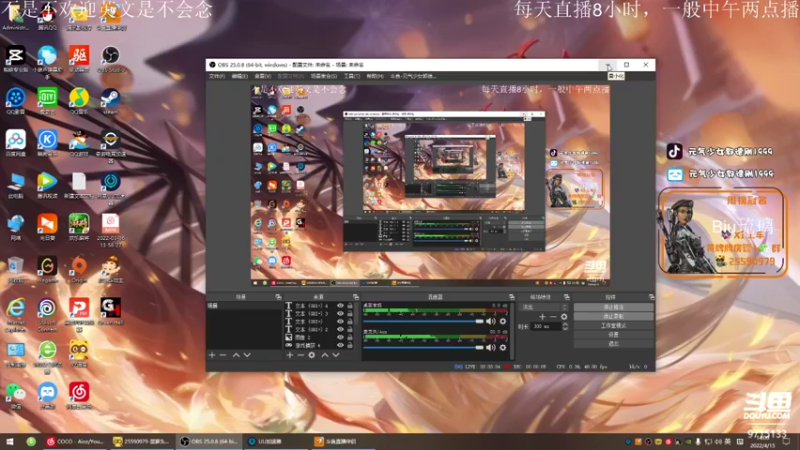This screenshot has height=450, width=800.
Task: Open the Recycle Bin desktop icon
Action: click(16, 269)
